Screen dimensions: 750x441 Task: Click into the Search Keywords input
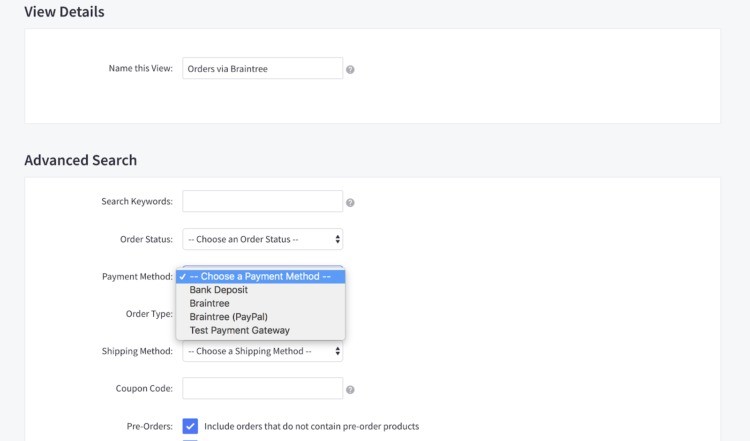(x=263, y=201)
